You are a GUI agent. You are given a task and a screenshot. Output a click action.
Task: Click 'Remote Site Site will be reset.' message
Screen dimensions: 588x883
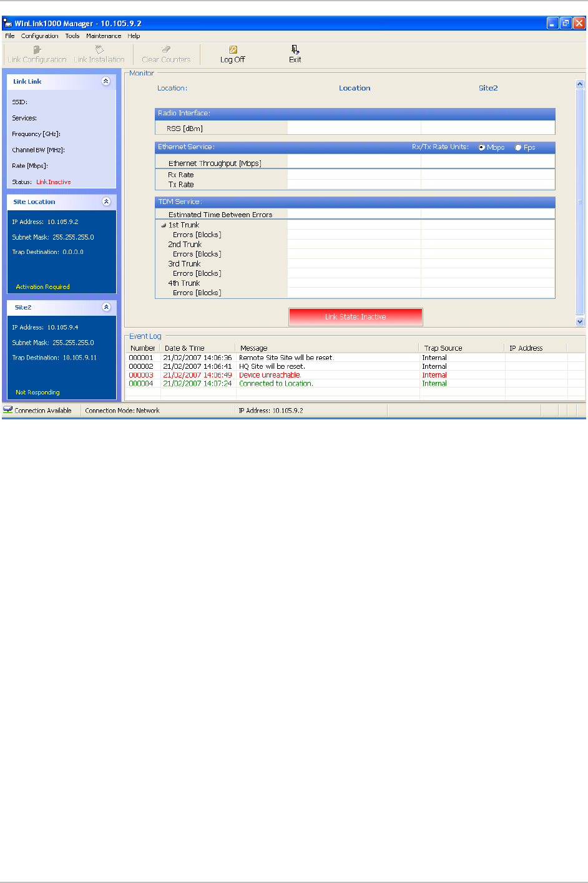(x=287, y=358)
